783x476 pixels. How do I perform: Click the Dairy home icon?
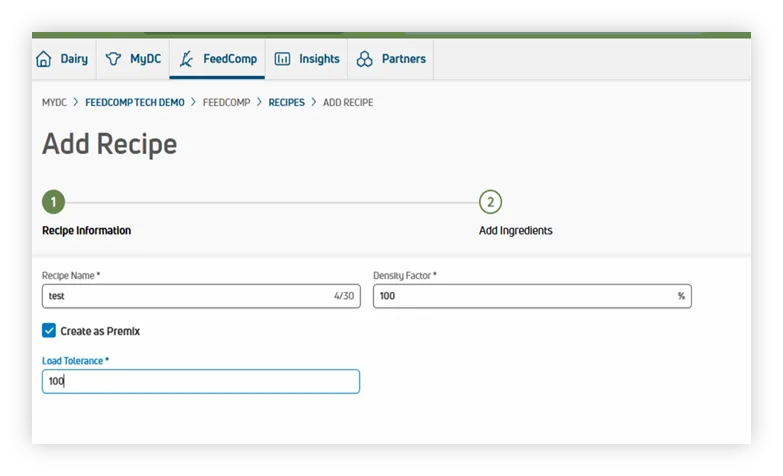click(x=43, y=59)
